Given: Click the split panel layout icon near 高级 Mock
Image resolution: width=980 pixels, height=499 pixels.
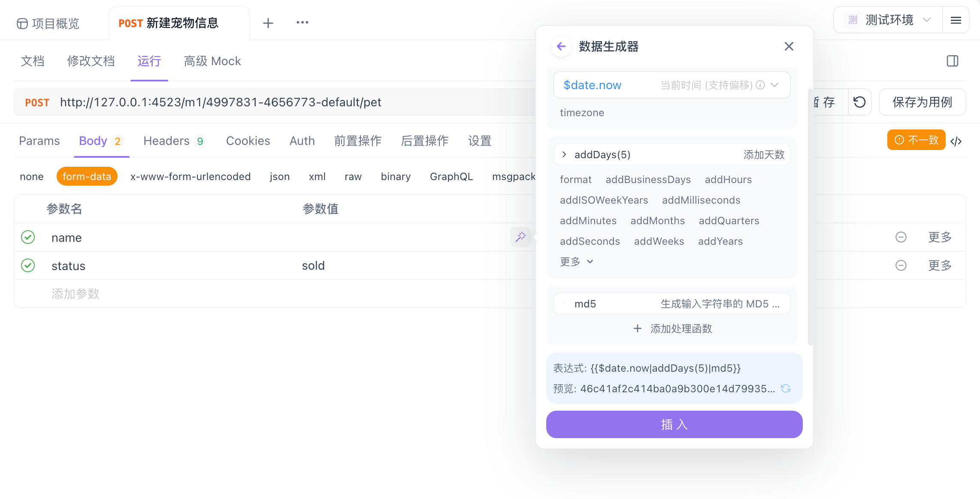Looking at the screenshot, I should click(952, 61).
